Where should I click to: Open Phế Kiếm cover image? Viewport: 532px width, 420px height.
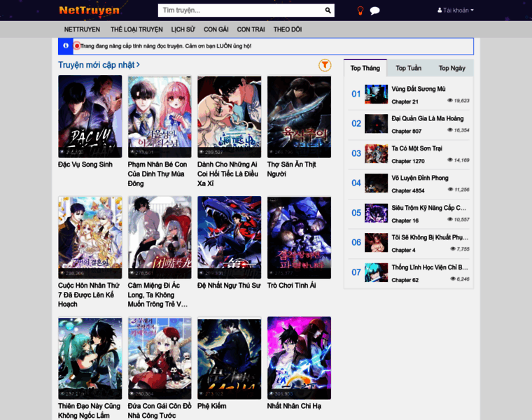coord(230,358)
